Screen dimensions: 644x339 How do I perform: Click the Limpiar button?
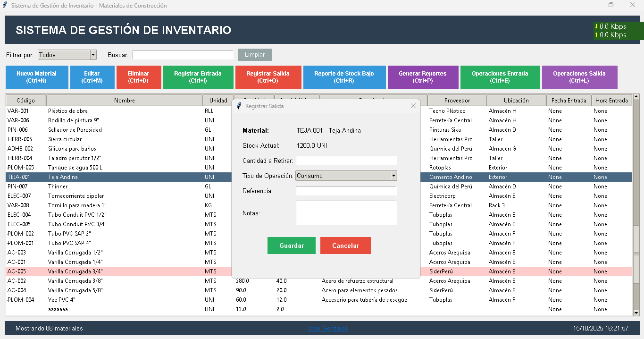(x=255, y=55)
